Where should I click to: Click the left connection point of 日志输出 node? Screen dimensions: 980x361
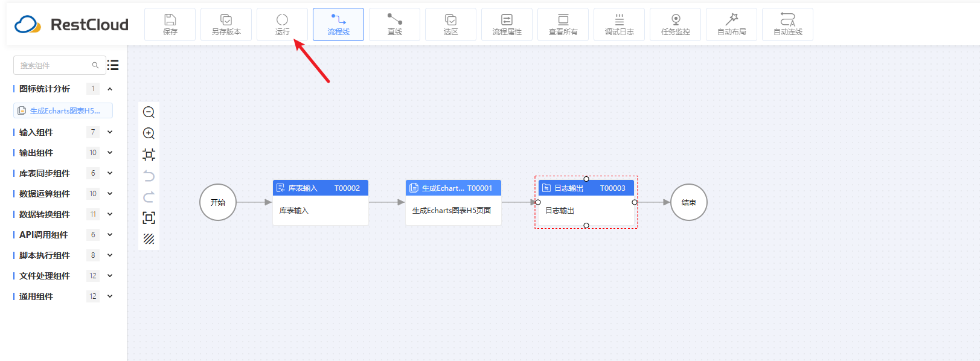pyautogui.click(x=538, y=202)
